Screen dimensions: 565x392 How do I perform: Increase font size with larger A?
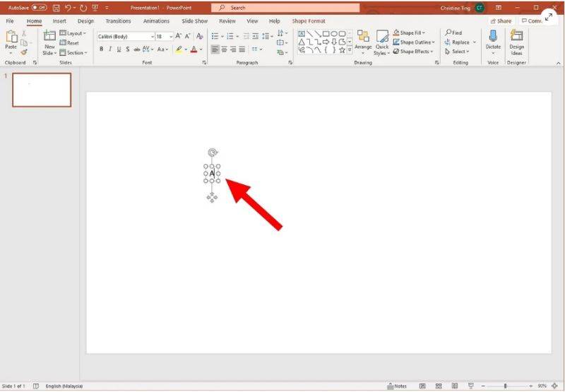[x=179, y=36]
